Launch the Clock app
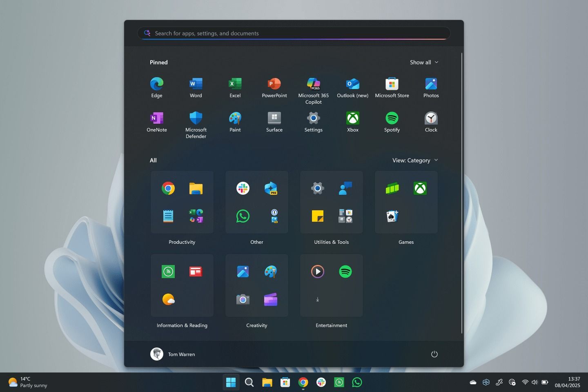 (431, 120)
